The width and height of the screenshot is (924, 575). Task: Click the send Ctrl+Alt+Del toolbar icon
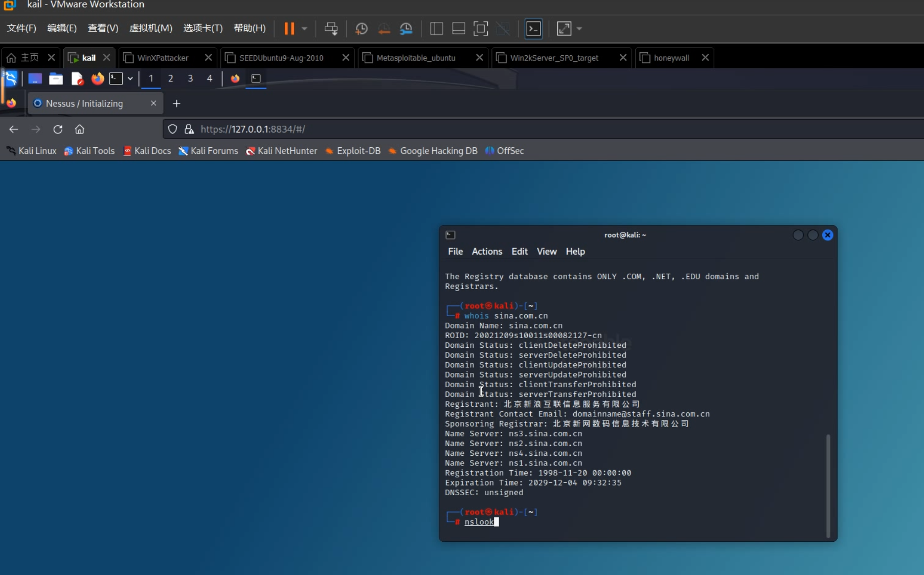coord(331,29)
